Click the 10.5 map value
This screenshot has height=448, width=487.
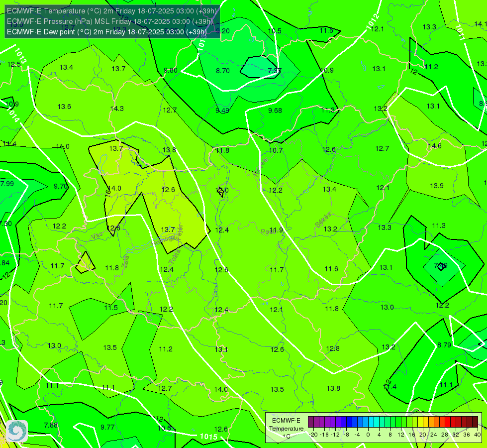point(275,31)
